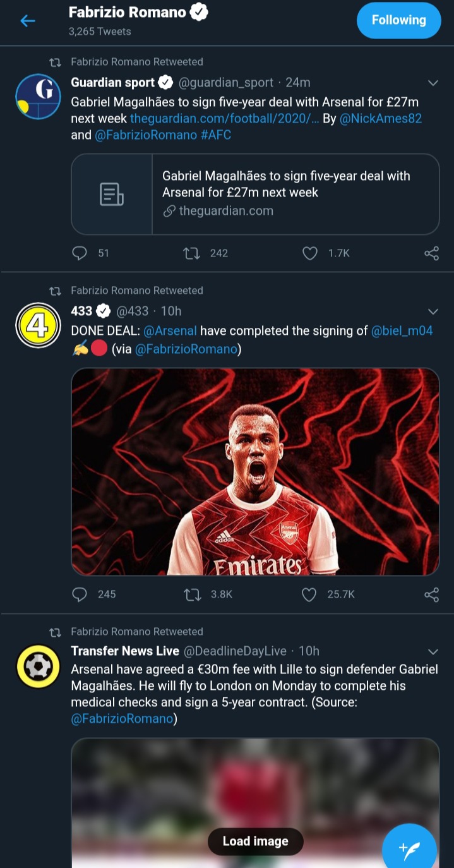Image resolution: width=454 pixels, height=868 pixels.
Task: Open the theguardian.com article link card
Action: 255,194
